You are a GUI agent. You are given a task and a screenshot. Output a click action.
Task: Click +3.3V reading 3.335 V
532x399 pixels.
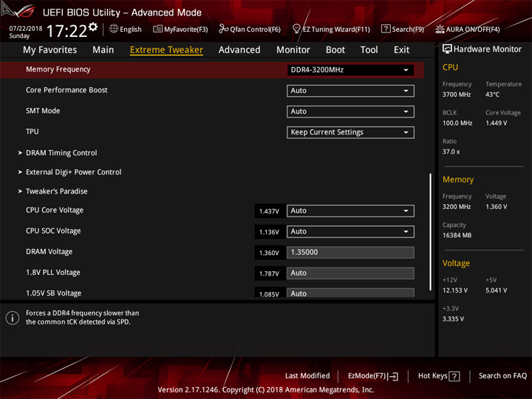coord(453,319)
